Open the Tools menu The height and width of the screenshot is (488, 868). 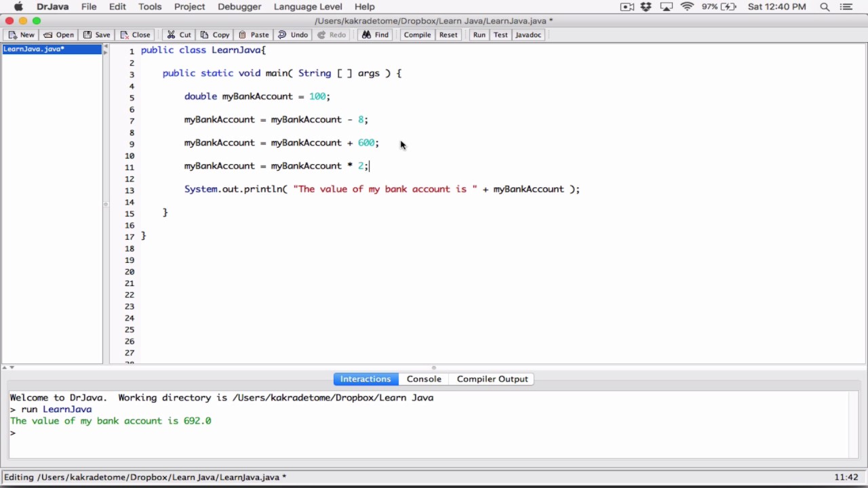(150, 7)
